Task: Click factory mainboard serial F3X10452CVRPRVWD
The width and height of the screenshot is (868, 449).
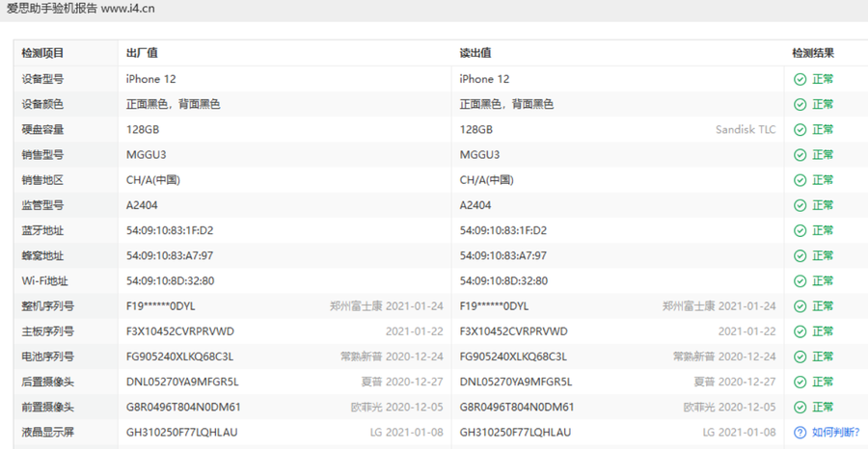Action: point(180,331)
